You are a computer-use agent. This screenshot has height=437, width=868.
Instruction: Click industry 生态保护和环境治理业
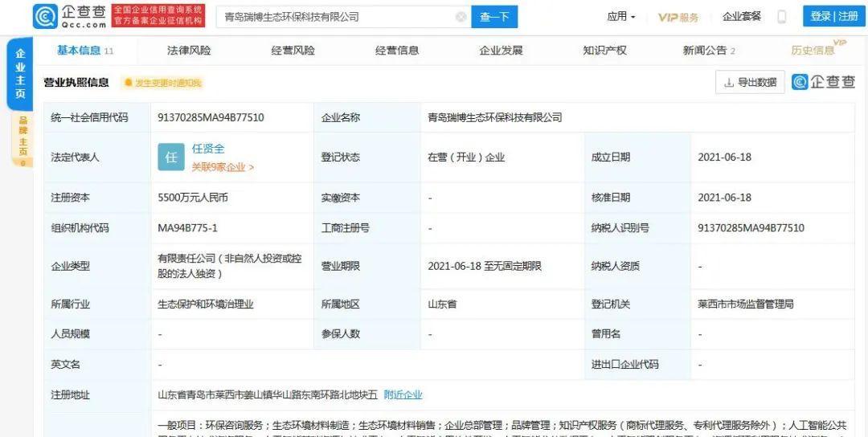coord(206,304)
